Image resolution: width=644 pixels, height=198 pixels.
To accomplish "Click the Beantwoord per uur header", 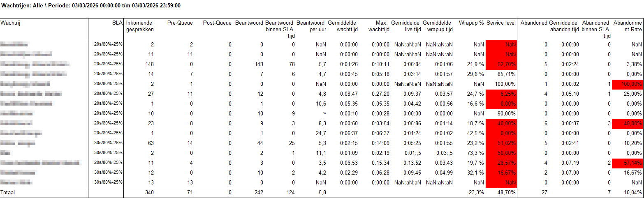I will [x=310, y=26].
